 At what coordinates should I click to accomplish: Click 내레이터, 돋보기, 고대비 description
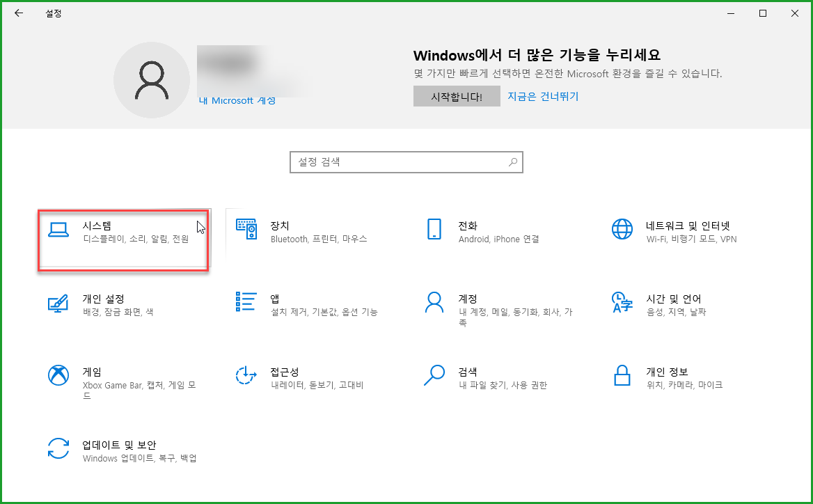click(x=317, y=385)
